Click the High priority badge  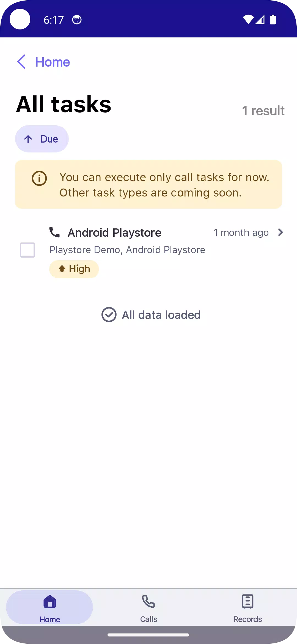[74, 269]
